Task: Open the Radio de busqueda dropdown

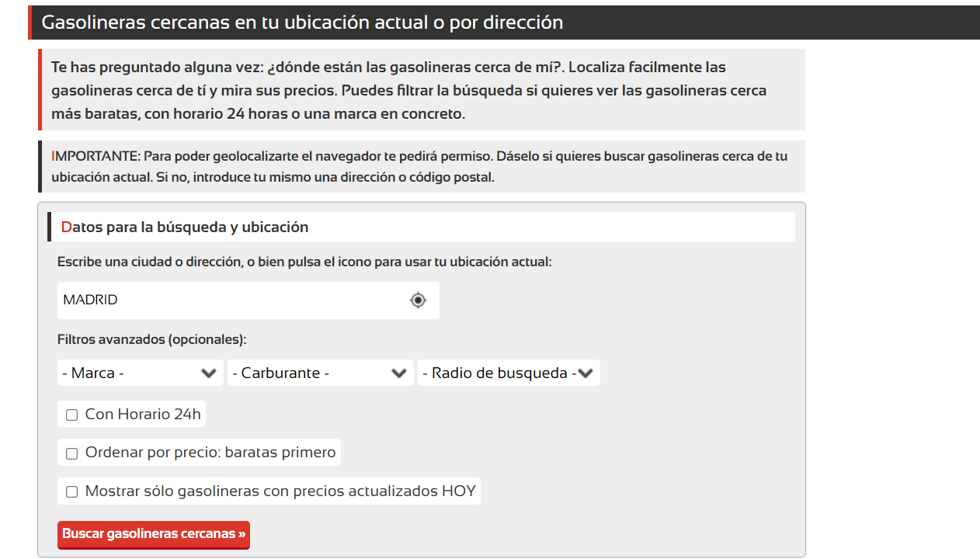Action: tap(497, 373)
